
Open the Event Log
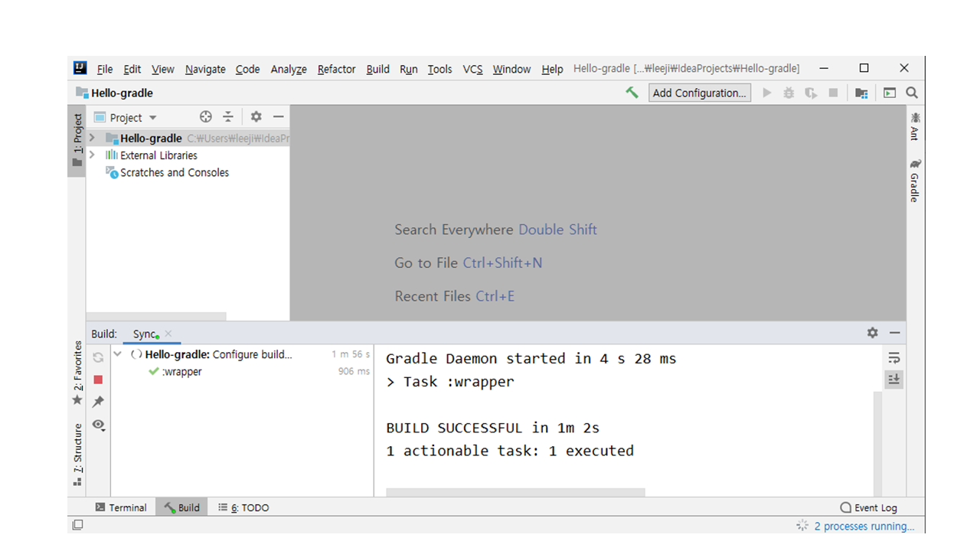868,507
